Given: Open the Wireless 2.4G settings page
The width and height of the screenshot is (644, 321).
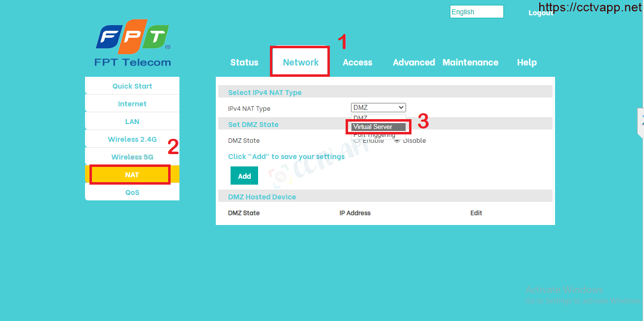Looking at the screenshot, I should pyautogui.click(x=132, y=139).
